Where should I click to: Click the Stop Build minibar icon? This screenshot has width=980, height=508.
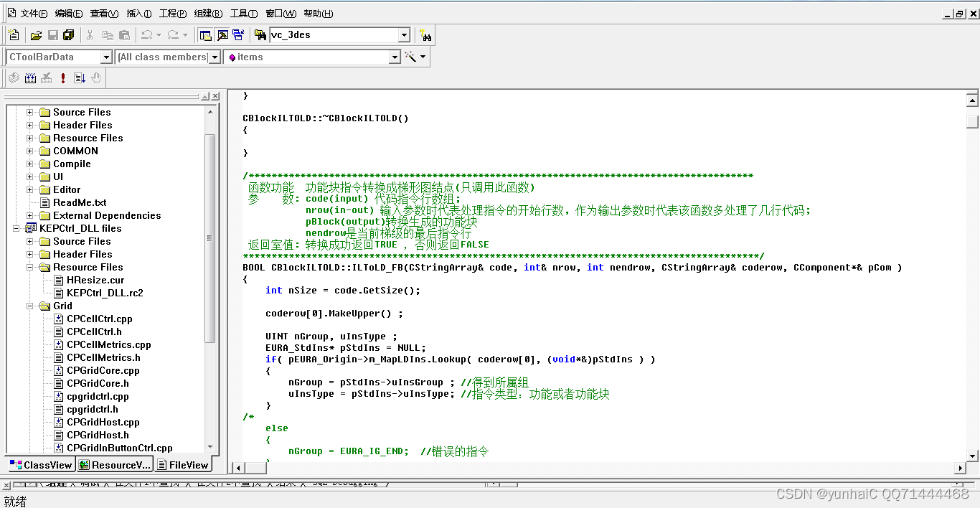coord(47,77)
